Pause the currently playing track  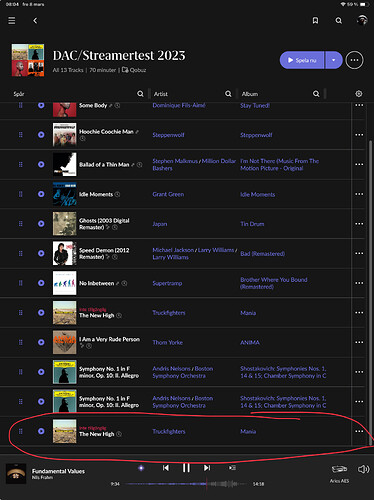186,468
